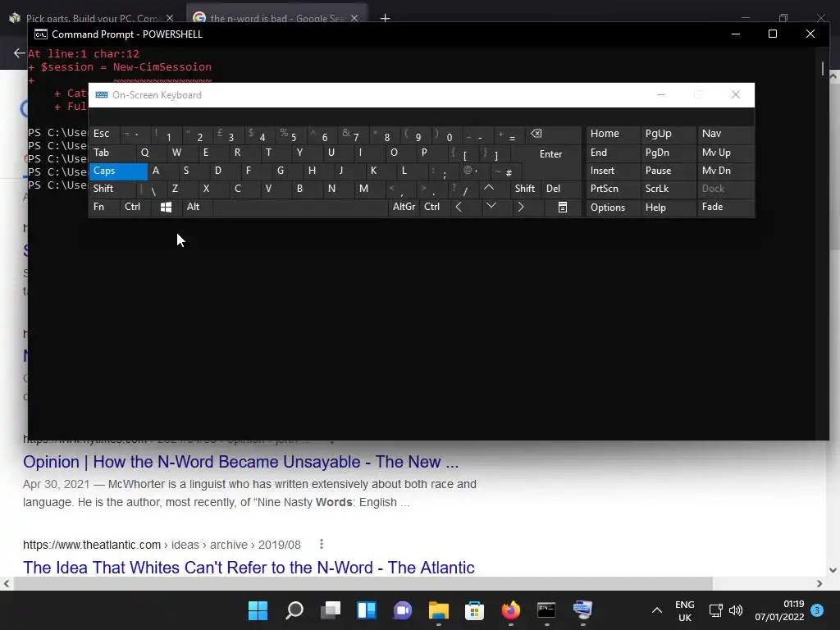Click the Command Prompt vertical scrollbar thumb
The image size is (840, 630).
pyautogui.click(x=823, y=69)
